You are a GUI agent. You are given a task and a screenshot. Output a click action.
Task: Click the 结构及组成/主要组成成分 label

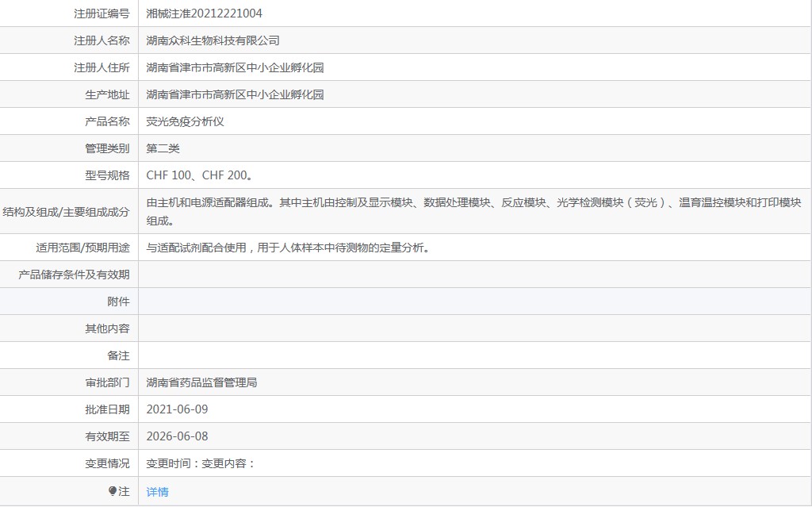point(66,212)
